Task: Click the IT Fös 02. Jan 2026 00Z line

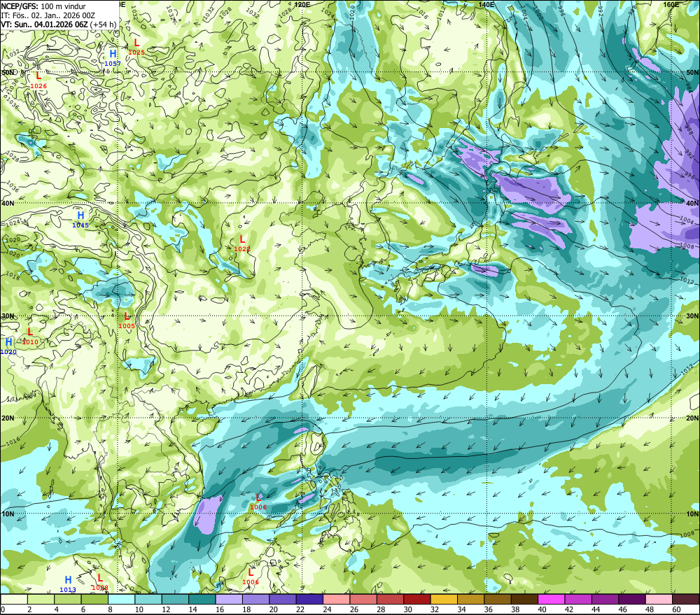Action: click(x=48, y=15)
